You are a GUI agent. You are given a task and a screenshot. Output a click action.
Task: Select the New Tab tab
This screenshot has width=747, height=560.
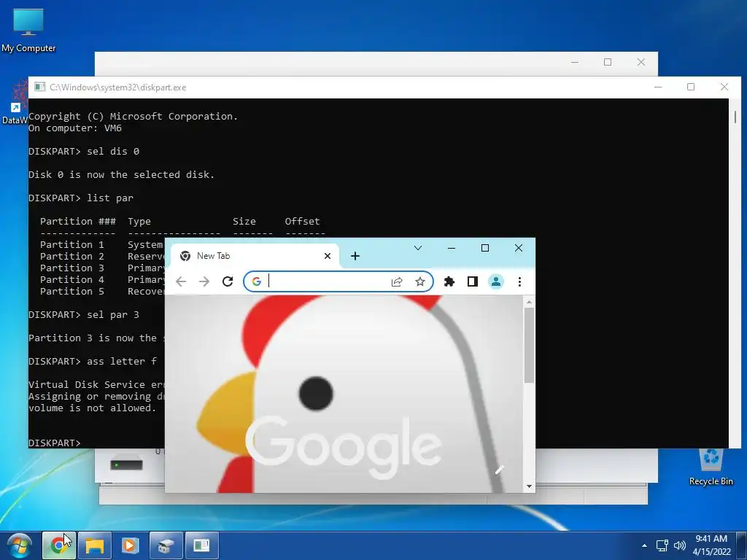click(x=255, y=256)
